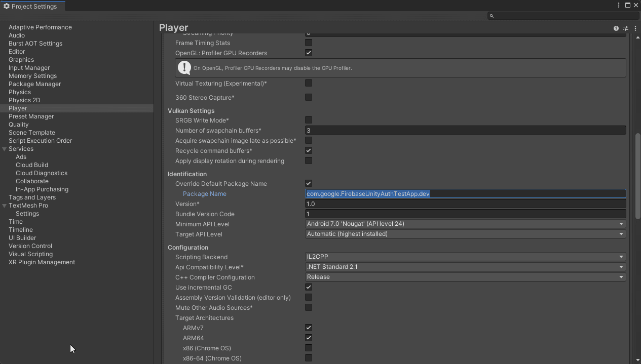Open the Project Settings window options menu

coord(619,5)
